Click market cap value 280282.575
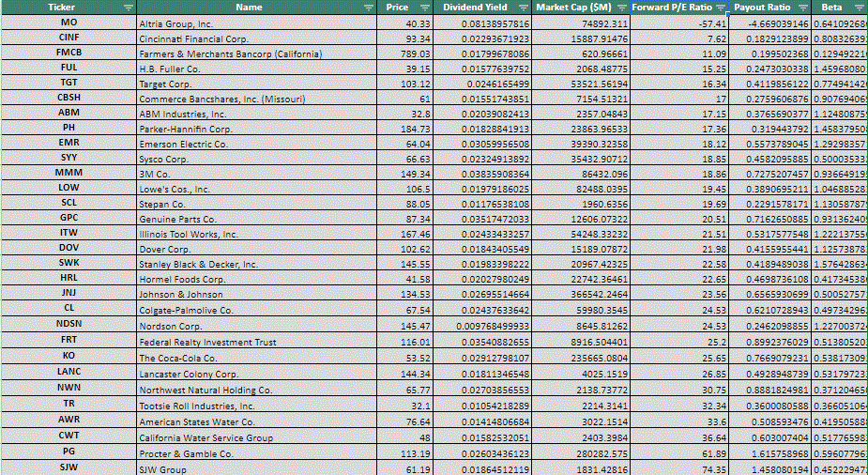The width and height of the screenshot is (868, 475). point(581,452)
